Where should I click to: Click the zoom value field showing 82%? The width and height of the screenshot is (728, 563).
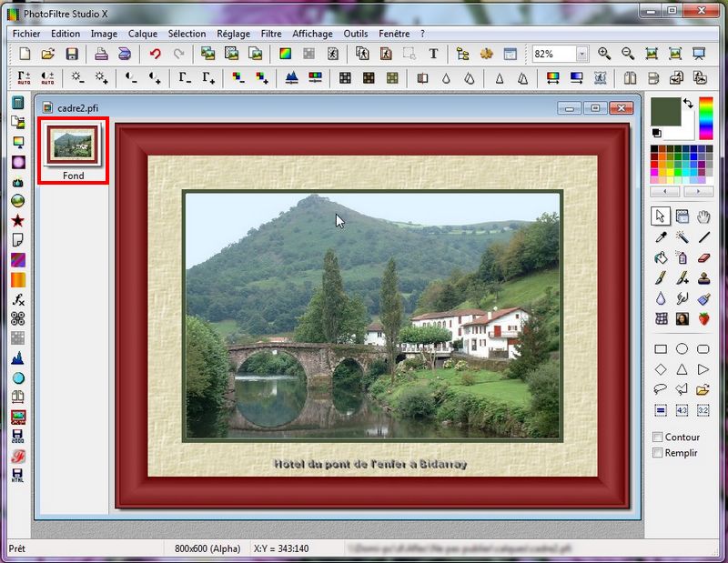click(555, 54)
